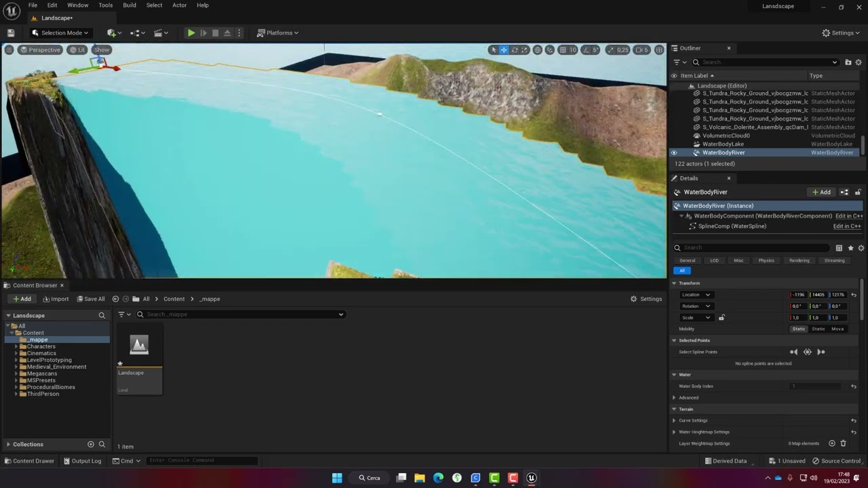The width and height of the screenshot is (868, 488).
Task: Click the stop simulation square button
Action: (216, 33)
